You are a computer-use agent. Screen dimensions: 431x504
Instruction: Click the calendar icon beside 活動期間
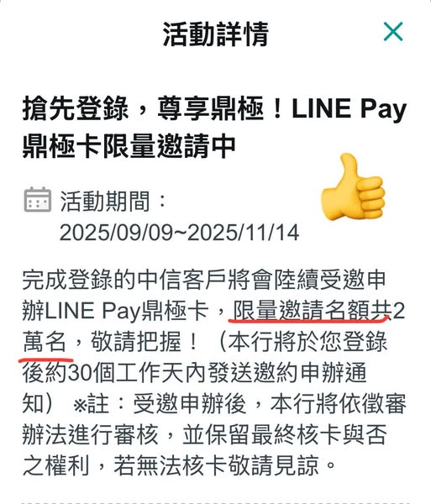(x=38, y=199)
